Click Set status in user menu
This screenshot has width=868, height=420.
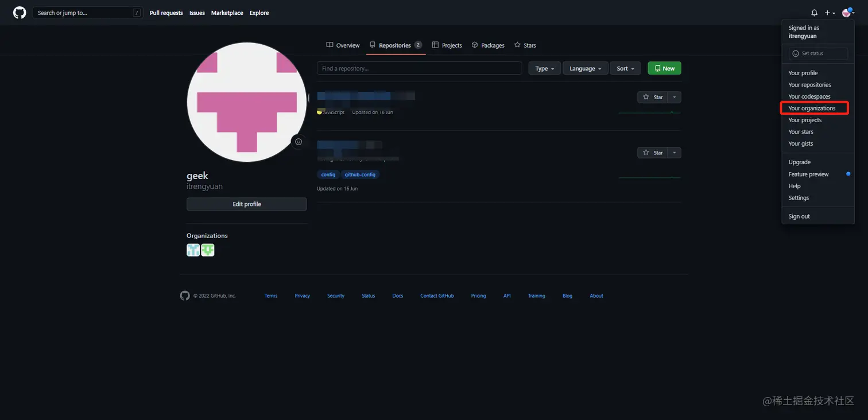(818, 53)
